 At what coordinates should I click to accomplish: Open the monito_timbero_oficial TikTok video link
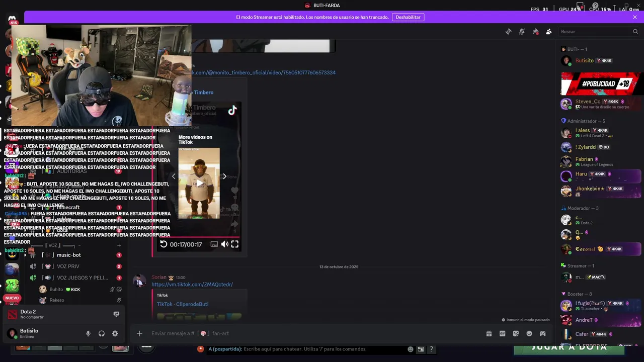click(x=263, y=72)
